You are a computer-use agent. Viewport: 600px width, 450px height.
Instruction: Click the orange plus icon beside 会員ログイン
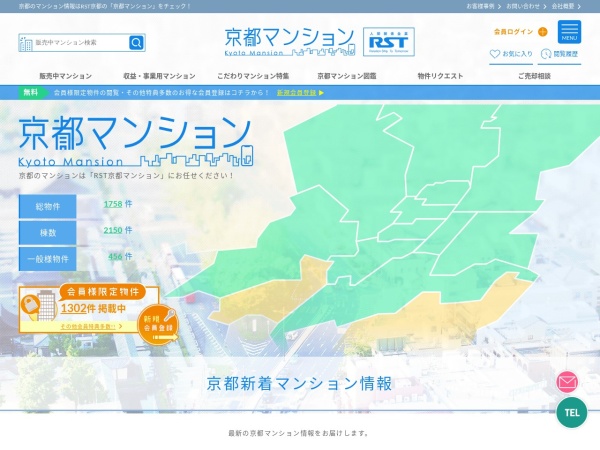click(543, 32)
